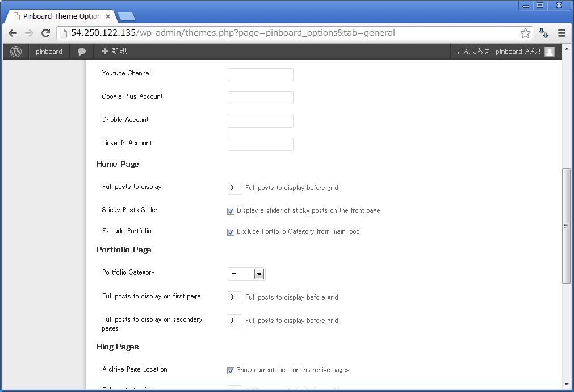This screenshot has width=574, height=392.
Task: Open the Portfolio Category dropdown
Action: tap(246, 274)
